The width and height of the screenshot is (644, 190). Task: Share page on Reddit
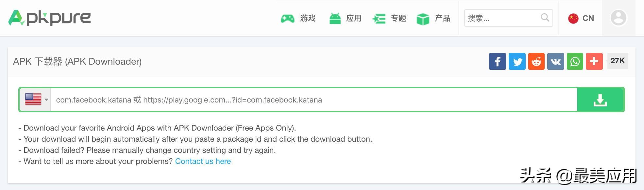[x=536, y=61]
